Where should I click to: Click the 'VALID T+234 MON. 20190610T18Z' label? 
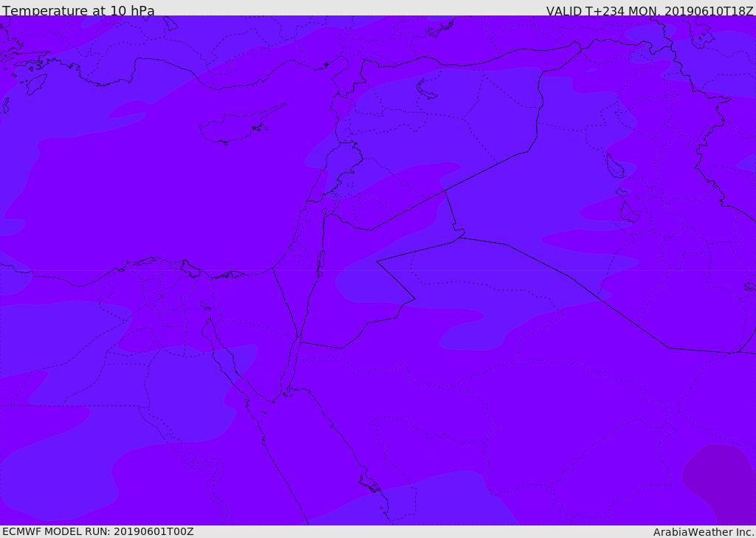(x=650, y=10)
